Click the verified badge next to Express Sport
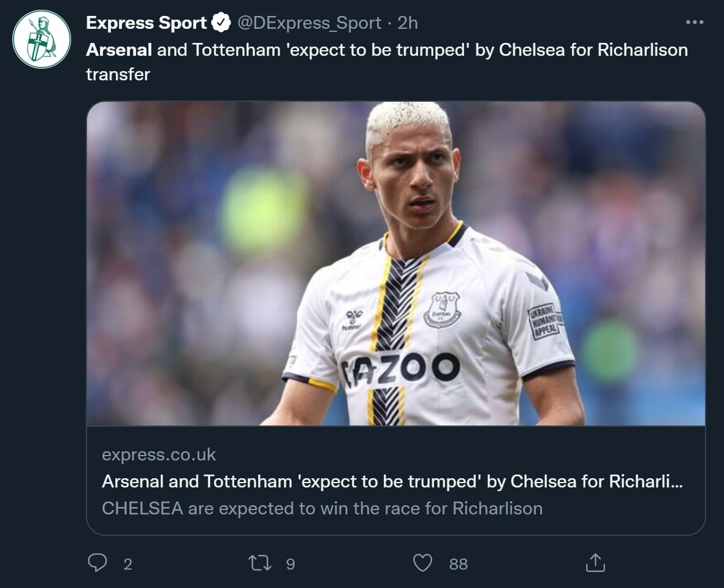 (x=221, y=23)
